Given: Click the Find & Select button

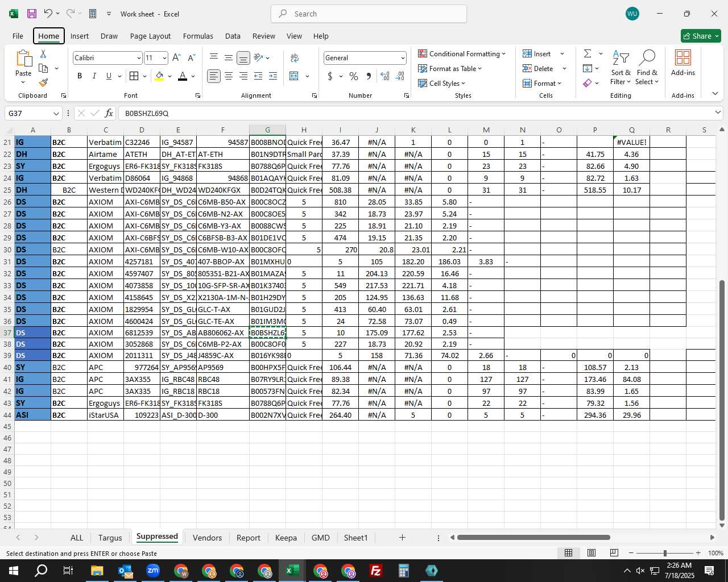Looking at the screenshot, I should [x=647, y=67].
